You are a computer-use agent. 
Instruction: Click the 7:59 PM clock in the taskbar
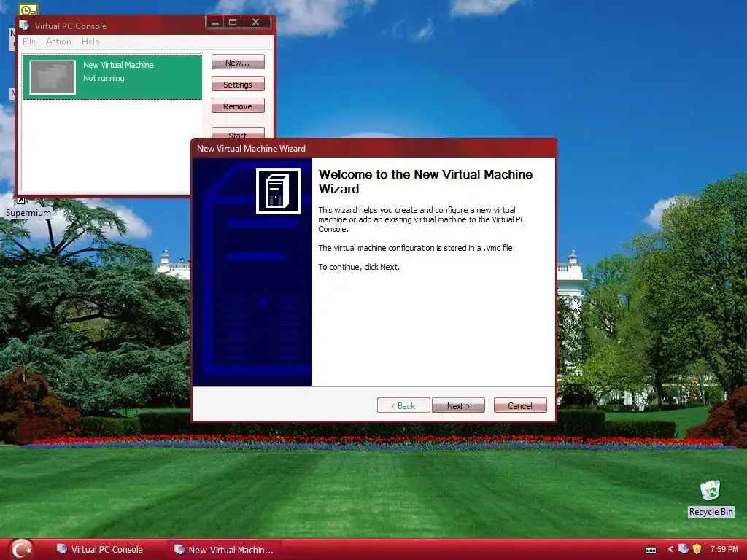724,550
